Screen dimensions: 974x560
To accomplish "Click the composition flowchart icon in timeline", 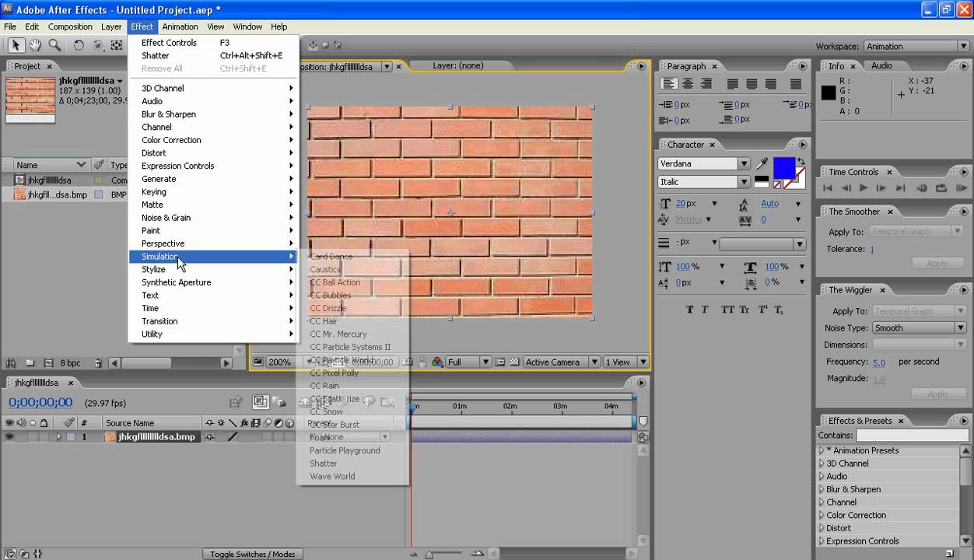I will point(643,437).
